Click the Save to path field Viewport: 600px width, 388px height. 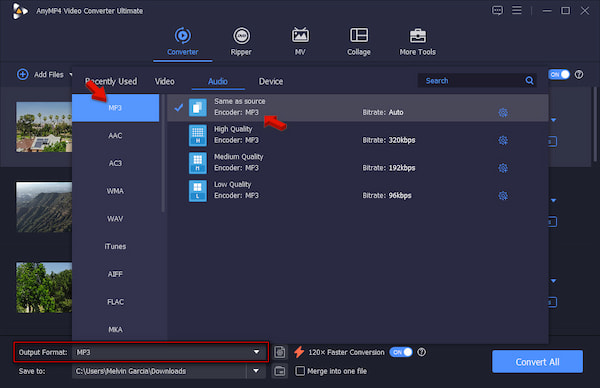click(x=159, y=371)
